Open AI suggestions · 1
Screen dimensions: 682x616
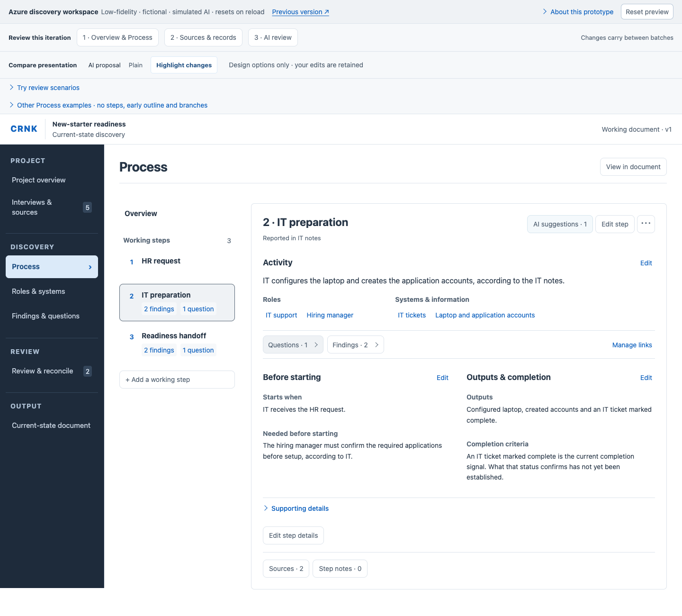click(560, 224)
